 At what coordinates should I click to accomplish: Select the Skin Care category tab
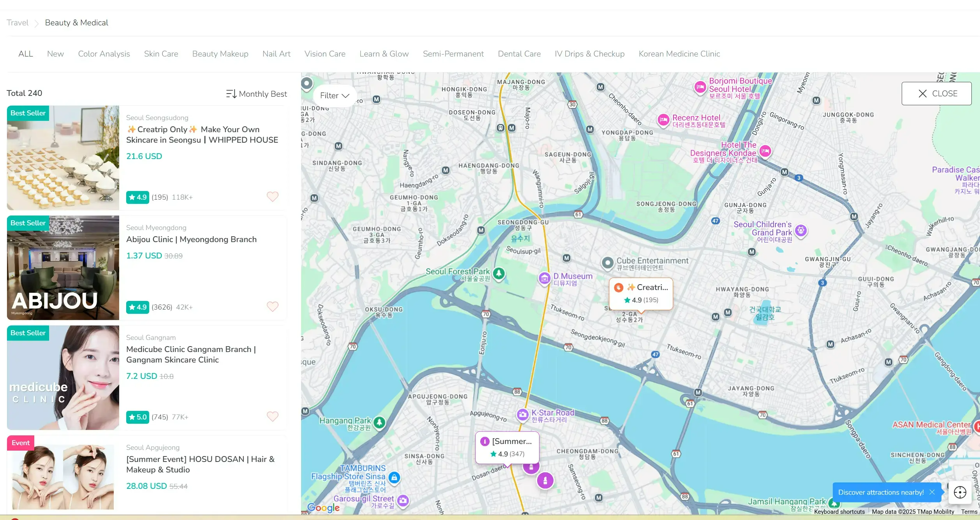pyautogui.click(x=161, y=54)
